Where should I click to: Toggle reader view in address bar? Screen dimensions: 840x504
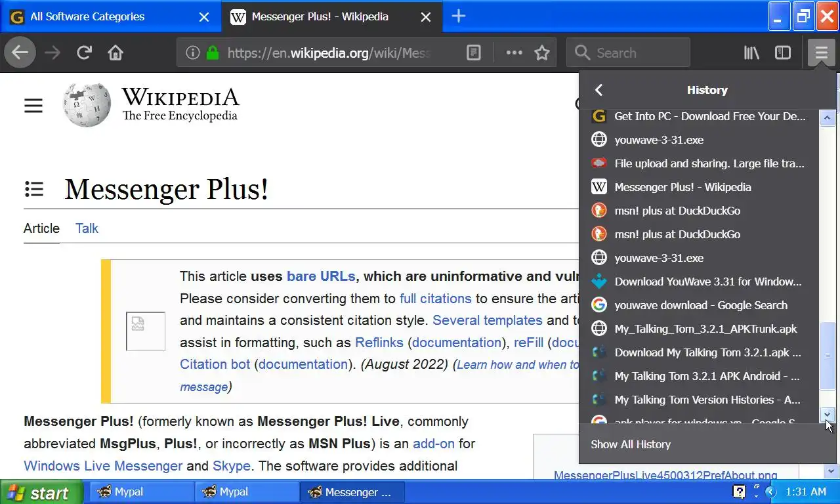[x=474, y=52]
